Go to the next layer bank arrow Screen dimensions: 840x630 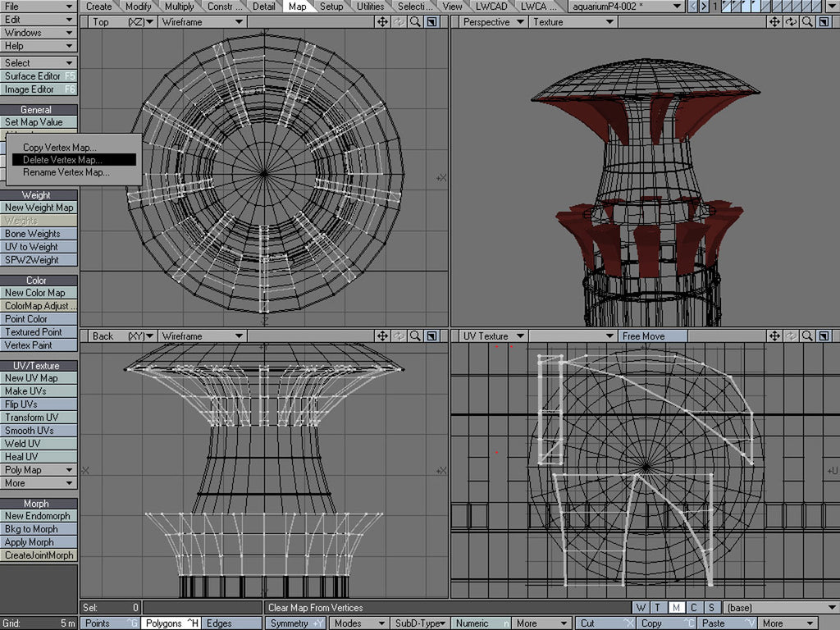pyautogui.click(x=704, y=7)
